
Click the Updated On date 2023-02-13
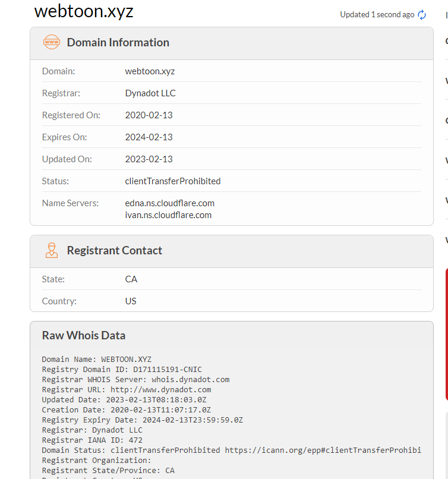click(149, 159)
